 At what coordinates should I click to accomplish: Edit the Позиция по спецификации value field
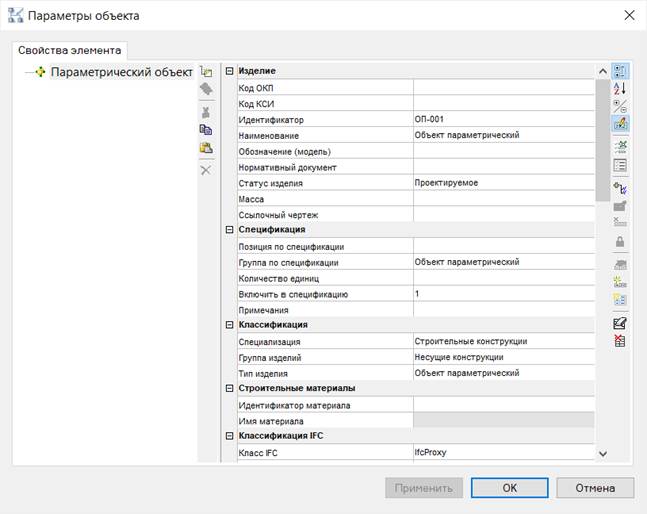coord(504,246)
